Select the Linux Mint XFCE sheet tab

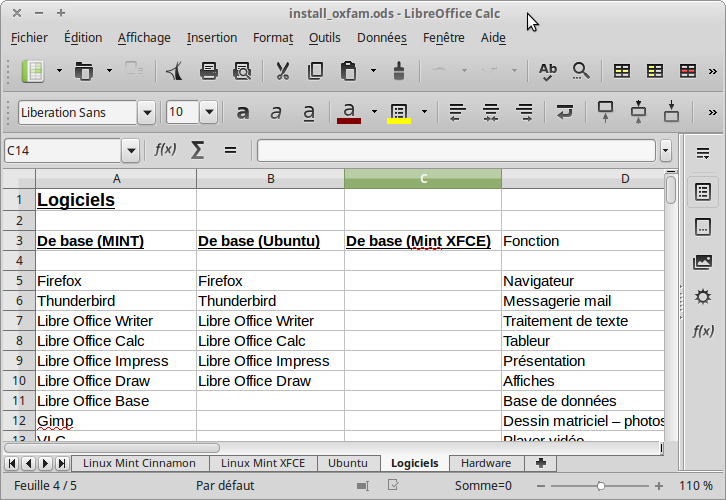[x=263, y=463]
